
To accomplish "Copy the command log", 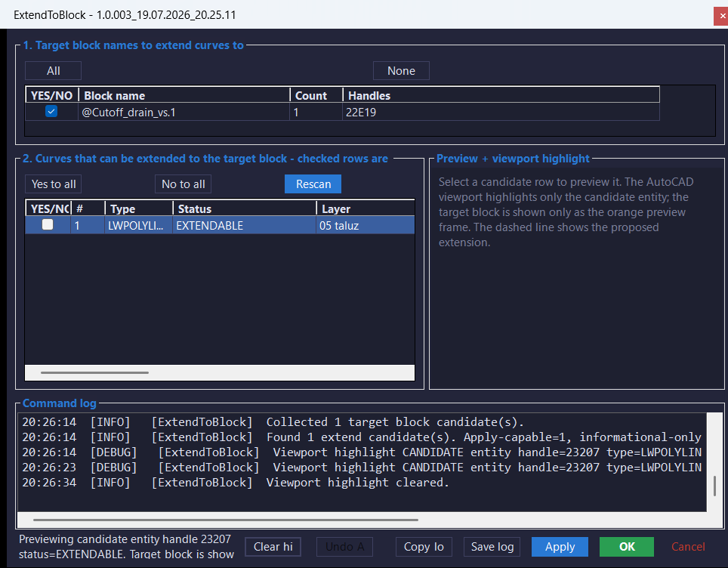I will (424, 547).
